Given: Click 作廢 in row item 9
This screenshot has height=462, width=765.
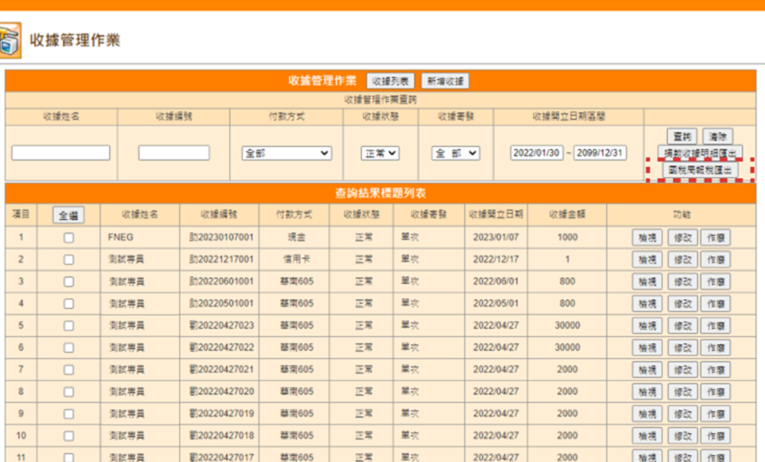Looking at the screenshot, I should [716, 414].
